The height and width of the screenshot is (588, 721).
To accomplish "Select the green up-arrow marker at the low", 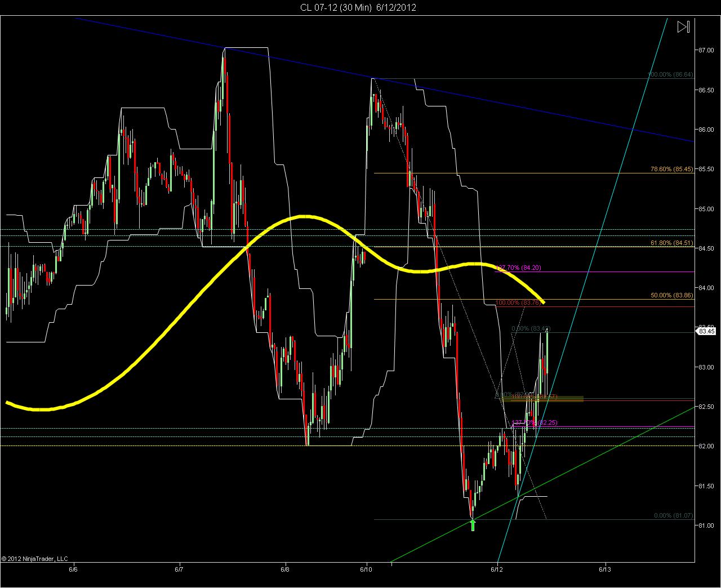I will pos(473,525).
